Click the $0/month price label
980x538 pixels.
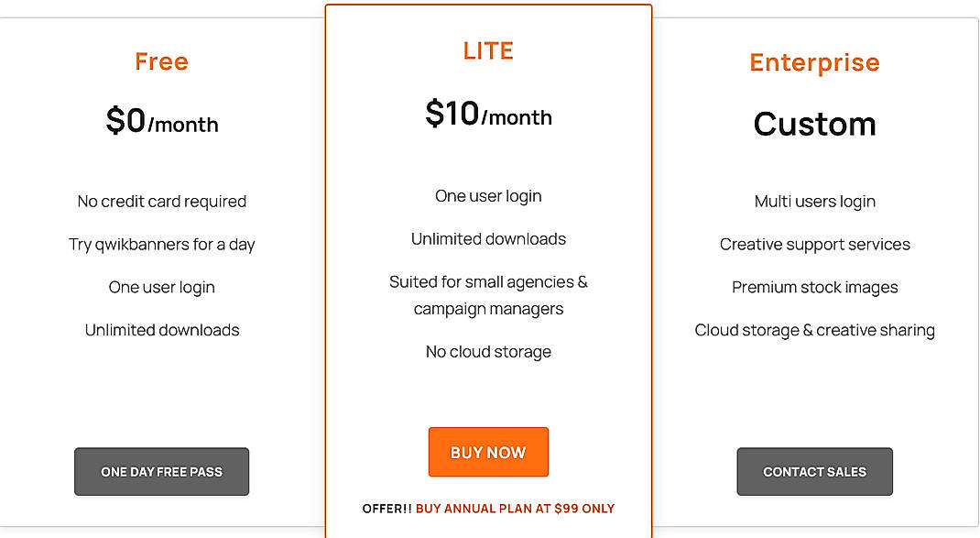161,123
